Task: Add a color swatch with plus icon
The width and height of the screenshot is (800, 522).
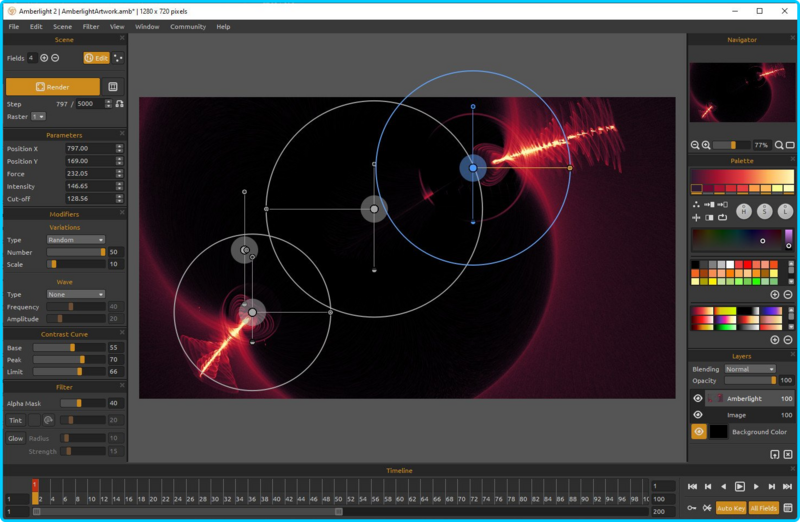Action: click(775, 294)
